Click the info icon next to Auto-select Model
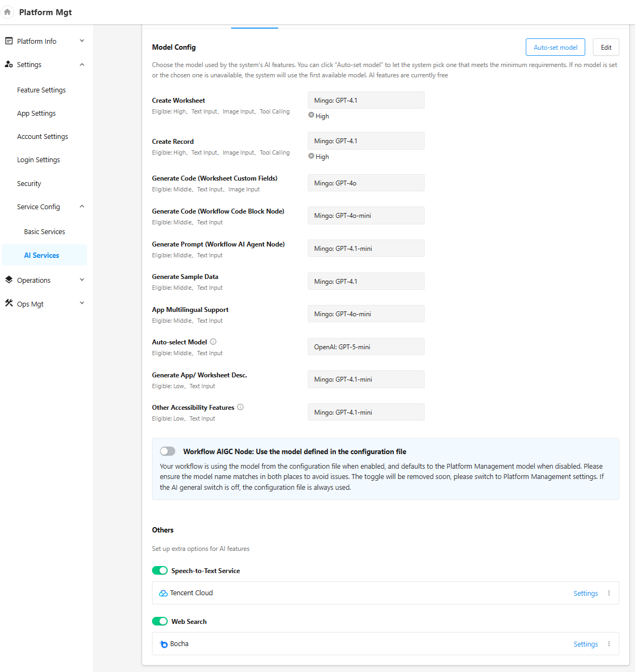Viewport: 635px width, 672px height. (213, 342)
